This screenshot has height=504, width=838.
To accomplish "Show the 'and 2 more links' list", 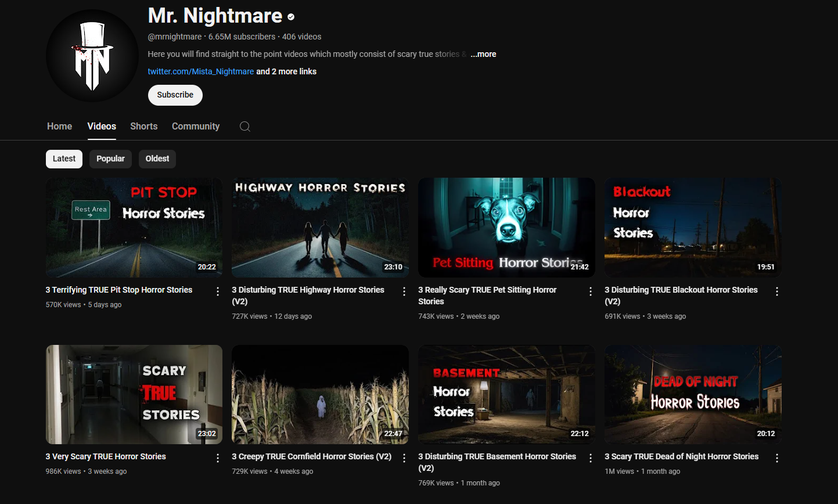I will 286,71.
